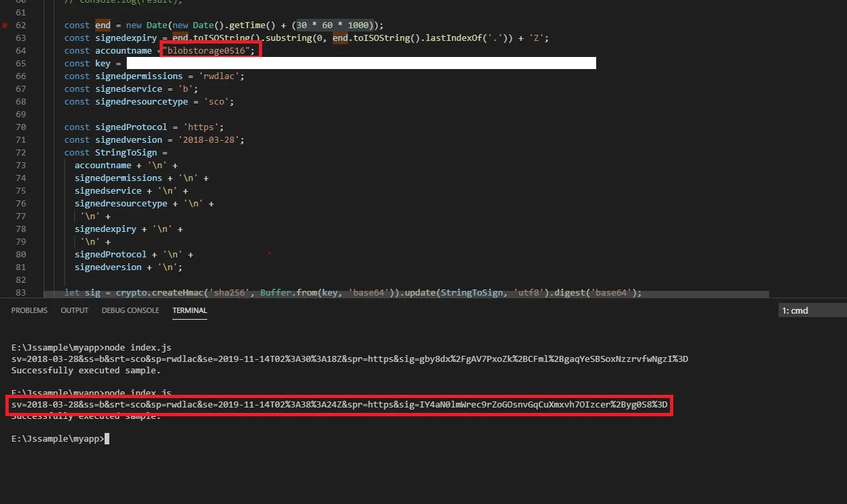The width and height of the screenshot is (847, 504).
Task: Click the "signedversion + '\n';" line
Action: [x=129, y=267]
